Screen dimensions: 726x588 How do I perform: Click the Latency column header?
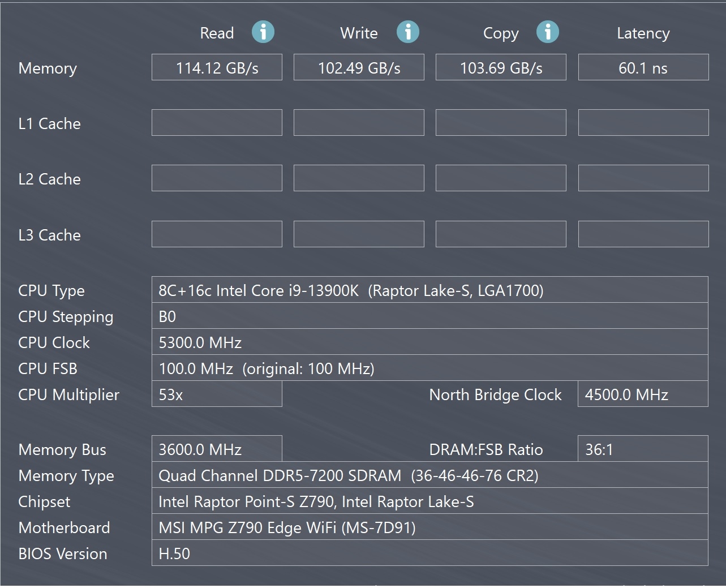tap(643, 34)
